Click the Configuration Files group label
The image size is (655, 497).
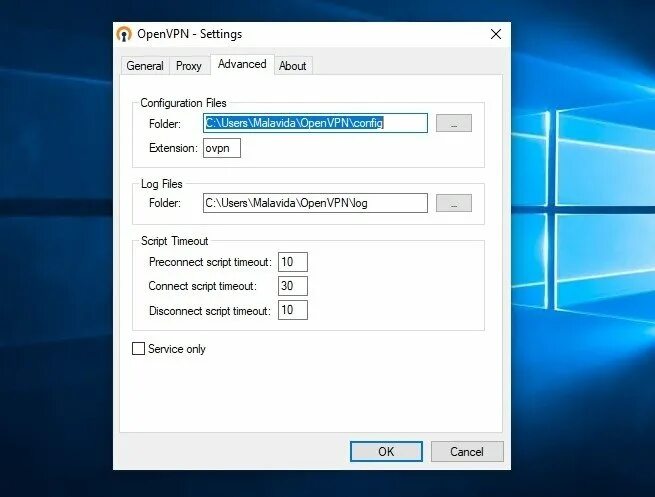click(183, 103)
